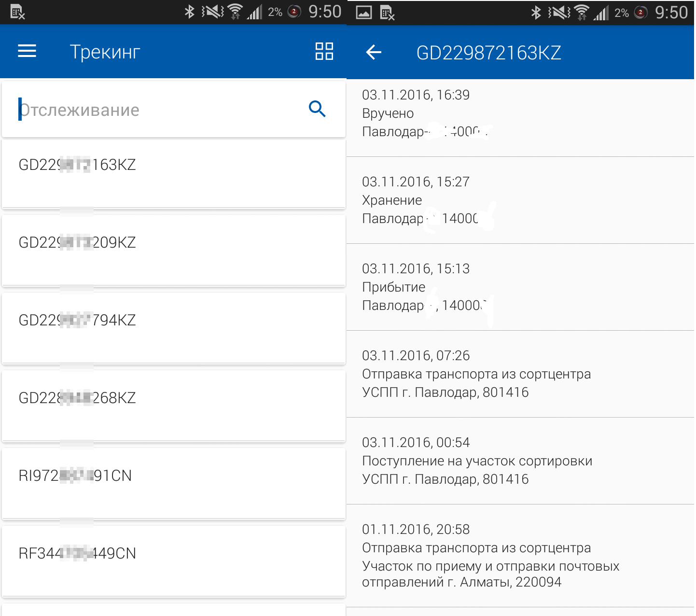696x616 pixels.
Task: Tap the Bluetooth icon in left status bar
Action: pyautogui.click(x=190, y=12)
